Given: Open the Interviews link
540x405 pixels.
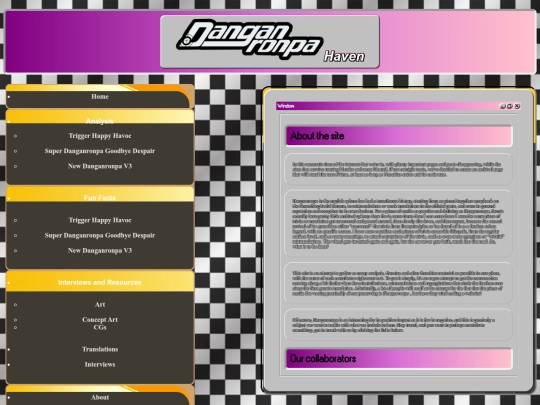Looking at the screenshot, I should pyautogui.click(x=100, y=364).
